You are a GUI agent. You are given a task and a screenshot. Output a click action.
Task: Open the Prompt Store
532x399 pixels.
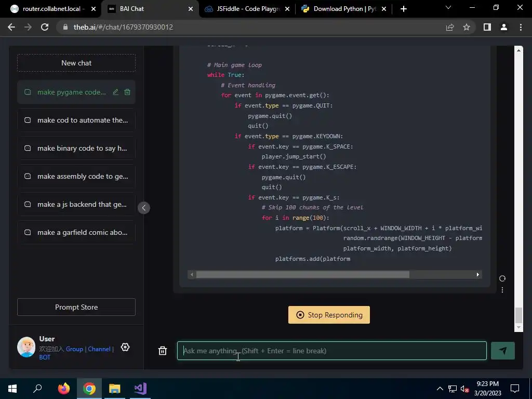76,307
